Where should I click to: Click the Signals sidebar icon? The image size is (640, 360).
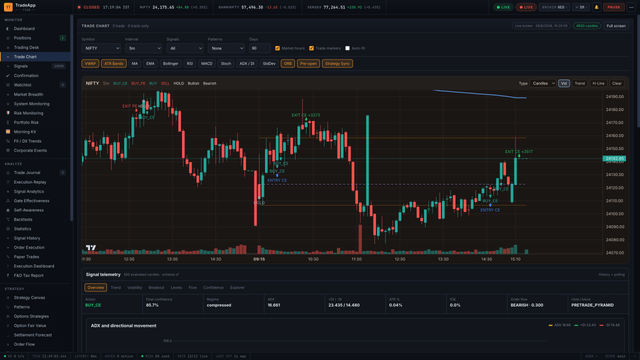click(8, 66)
